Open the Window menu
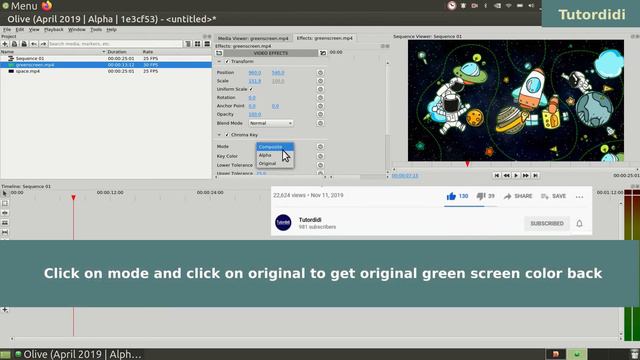The image size is (640, 360). (77, 30)
